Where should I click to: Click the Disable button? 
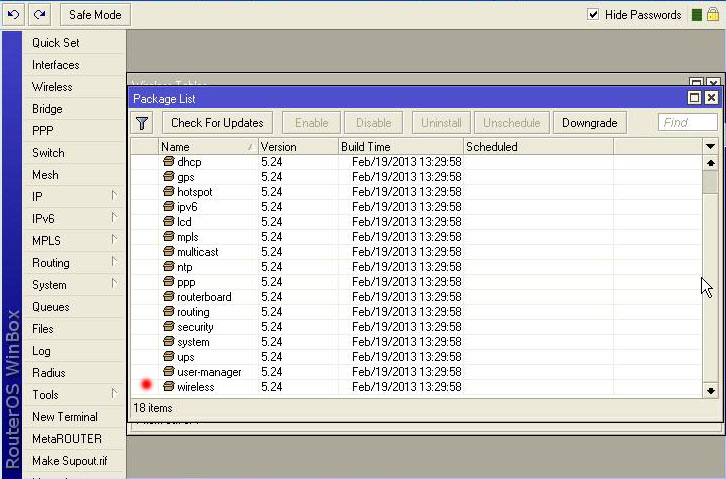[x=374, y=123]
